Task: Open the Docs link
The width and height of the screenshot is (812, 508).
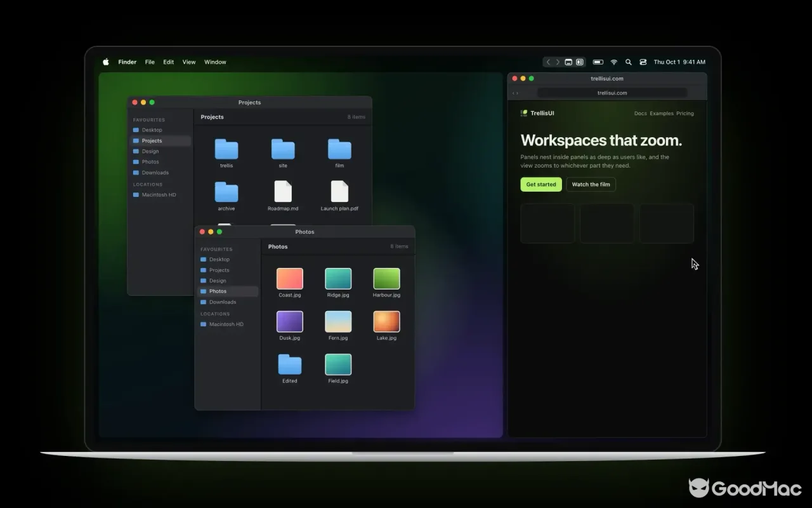Action: pyautogui.click(x=641, y=114)
